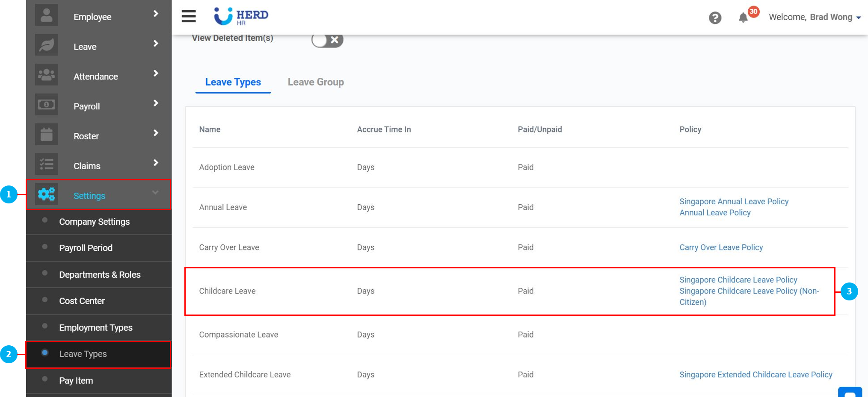This screenshot has height=397, width=868.
Task: Select the Leave Types sidebar radio bullet
Action: 44,353
